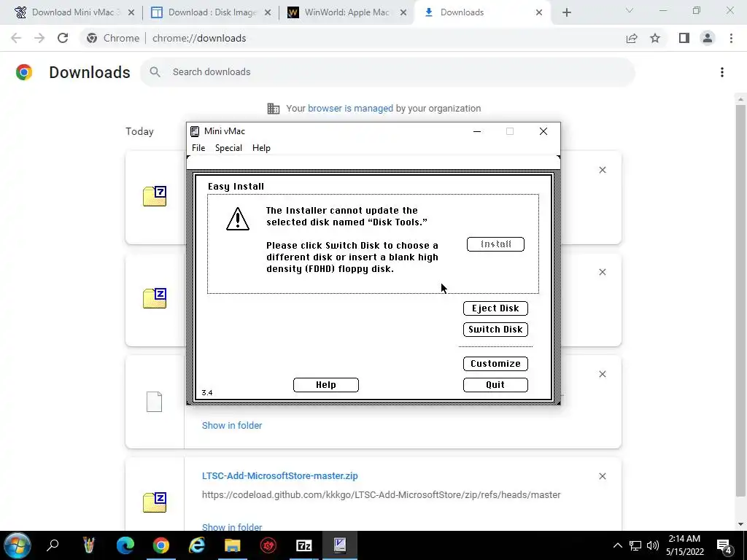Open the pencils app on taskbar
Screen dimensions: 747x560
(89, 545)
